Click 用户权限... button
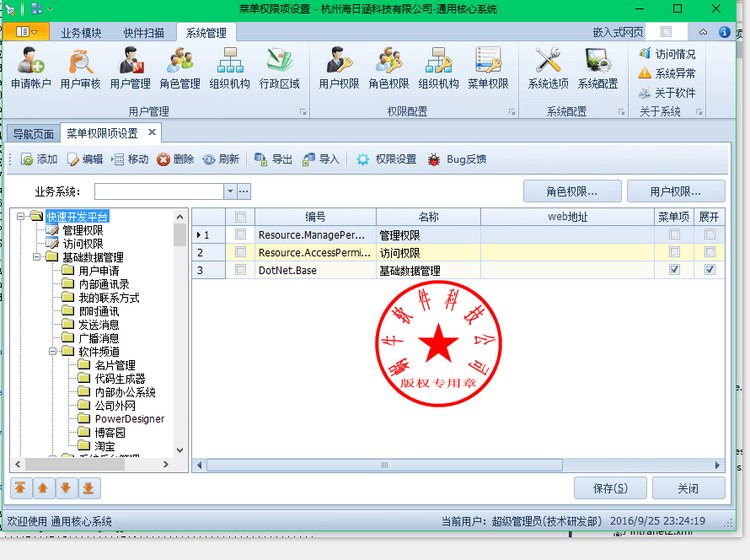The image size is (750, 560). point(675,192)
